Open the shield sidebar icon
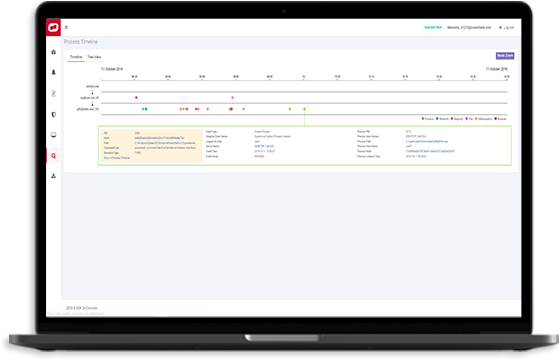The width and height of the screenshot is (560, 361). pos(54,115)
